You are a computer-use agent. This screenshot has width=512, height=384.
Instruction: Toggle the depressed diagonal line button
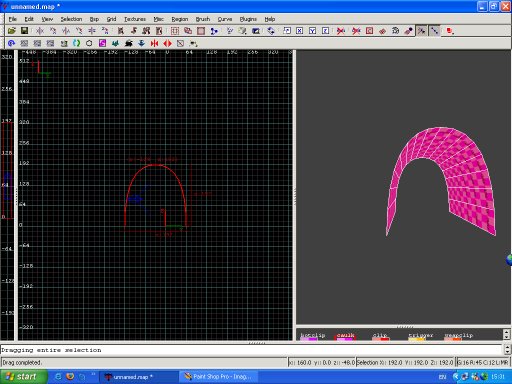click(x=434, y=31)
